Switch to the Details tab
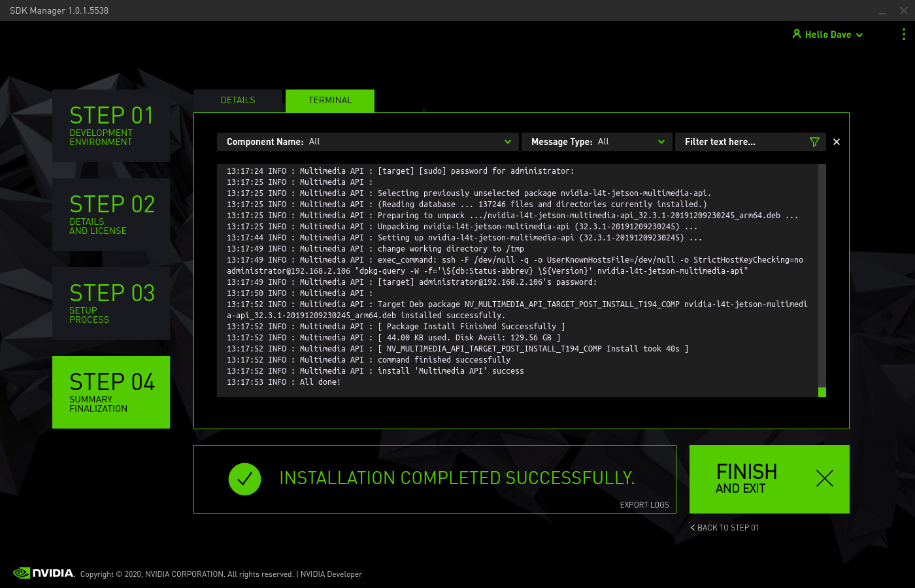The image size is (915, 588). click(238, 101)
